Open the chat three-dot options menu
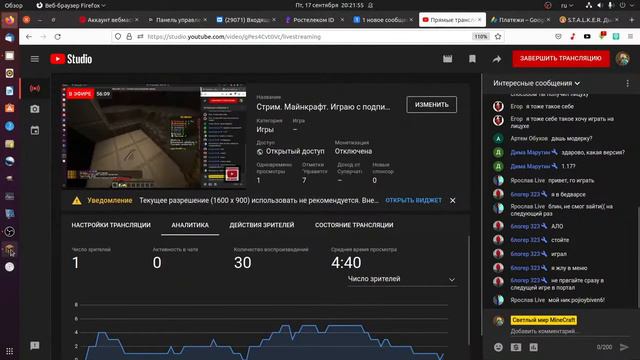Image resolution: width=640 pixels, height=360 pixels. coord(627,83)
